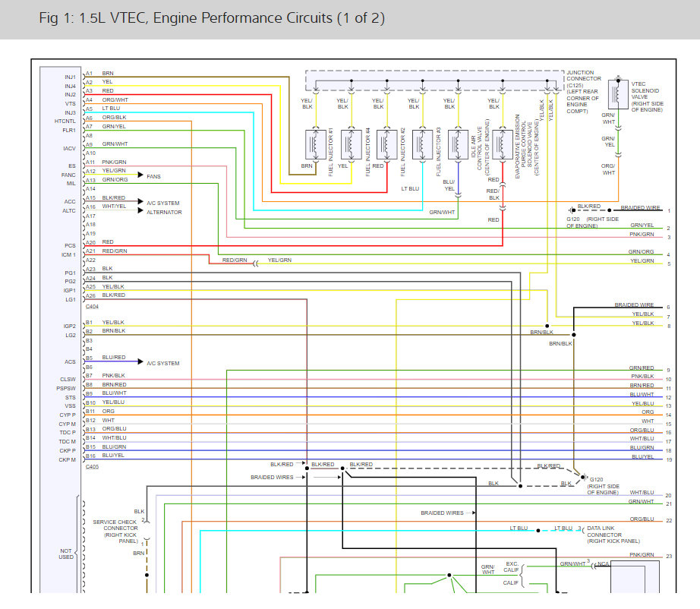Click the Evaporative Emission Purge solenoid symbol

click(502, 143)
